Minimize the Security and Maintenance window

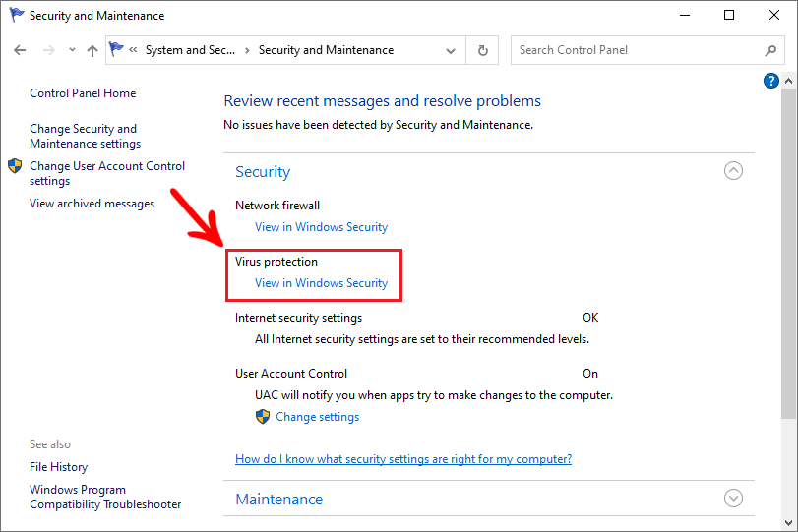pyautogui.click(x=685, y=16)
